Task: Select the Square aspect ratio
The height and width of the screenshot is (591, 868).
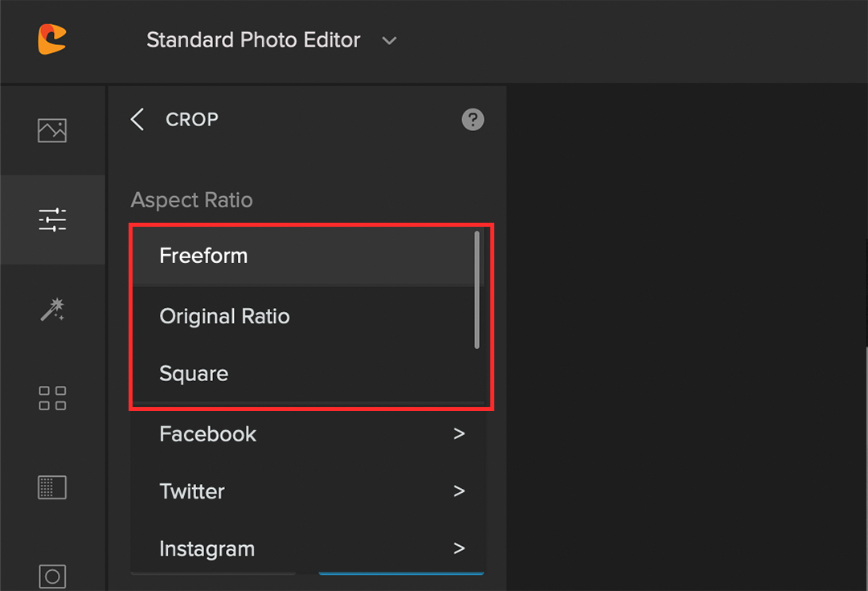Action: pos(194,373)
